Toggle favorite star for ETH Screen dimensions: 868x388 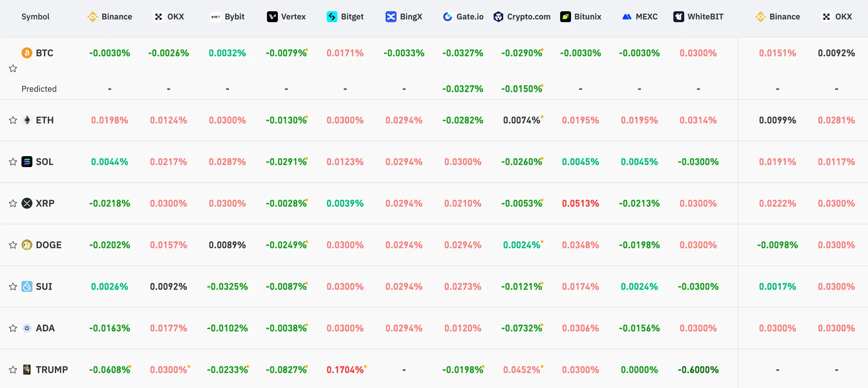click(13, 120)
